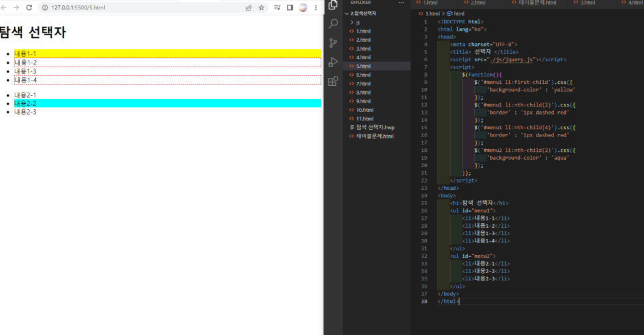Screen dimensions: 644x335
Task: Click 5.html in breadcrumb
Action: [x=433, y=13]
